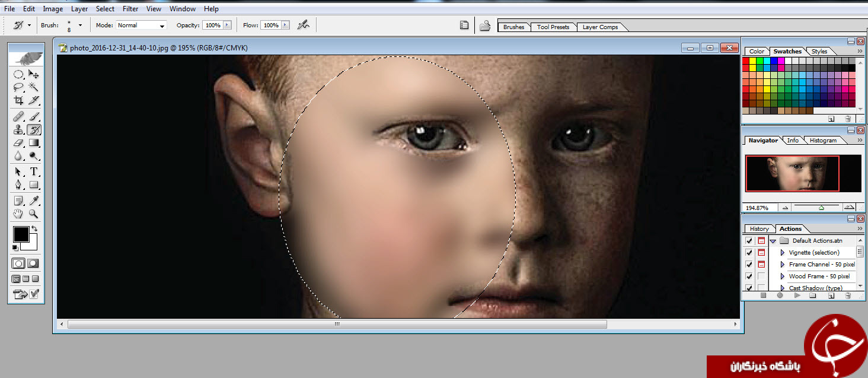The width and height of the screenshot is (868, 378).
Task: Click the Play selection button in Actions
Action: [797, 295]
